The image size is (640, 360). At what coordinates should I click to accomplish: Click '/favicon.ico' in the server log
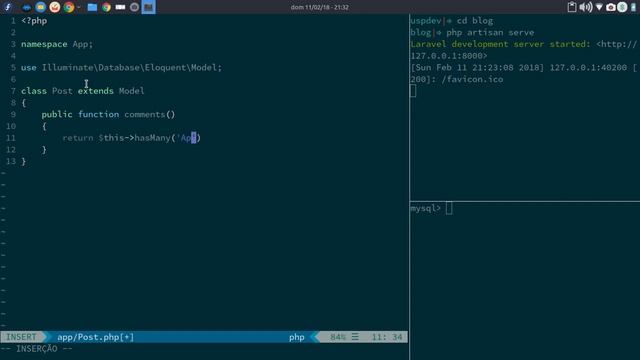point(472,79)
